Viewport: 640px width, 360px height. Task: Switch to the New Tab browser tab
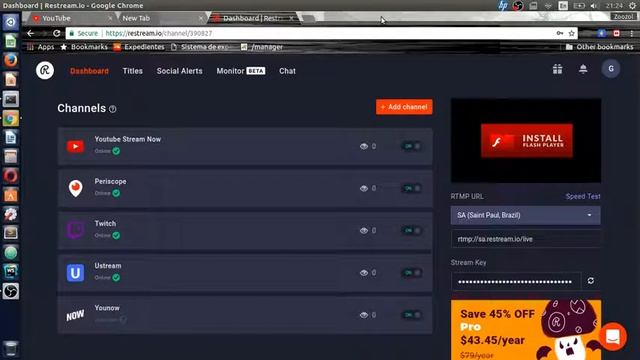click(159, 18)
